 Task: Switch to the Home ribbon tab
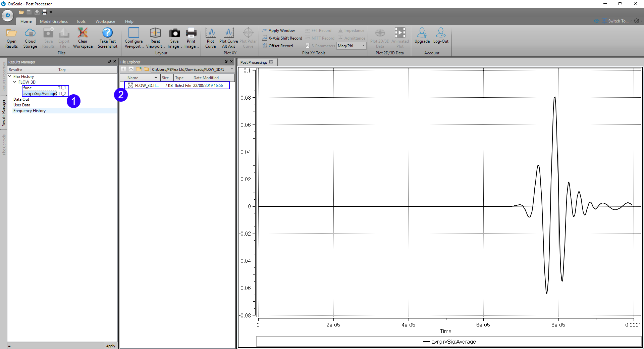tap(26, 21)
